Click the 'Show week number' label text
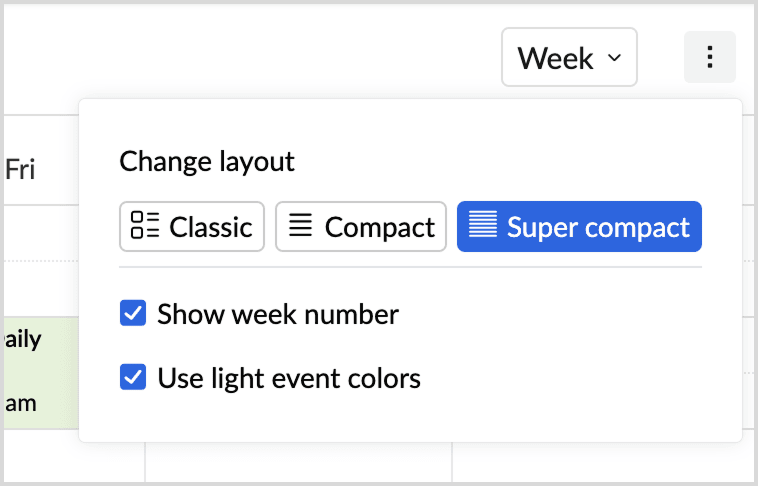 [278, 315]
